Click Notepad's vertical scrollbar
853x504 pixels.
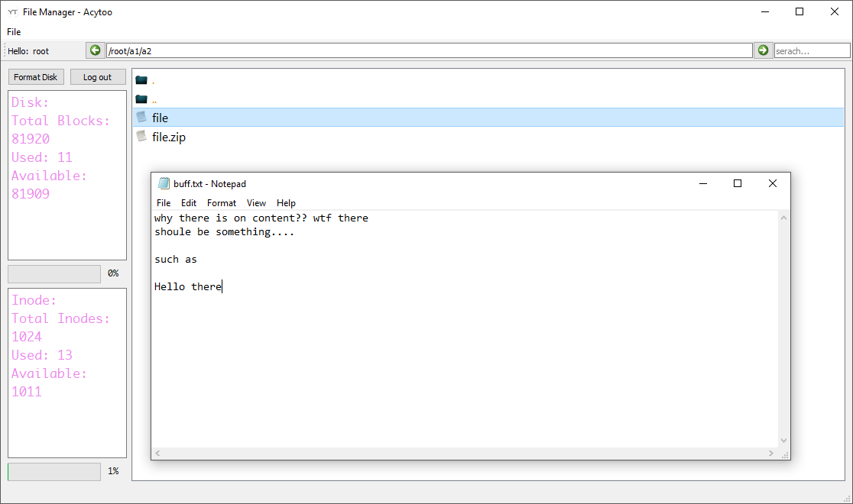[783, 328]
